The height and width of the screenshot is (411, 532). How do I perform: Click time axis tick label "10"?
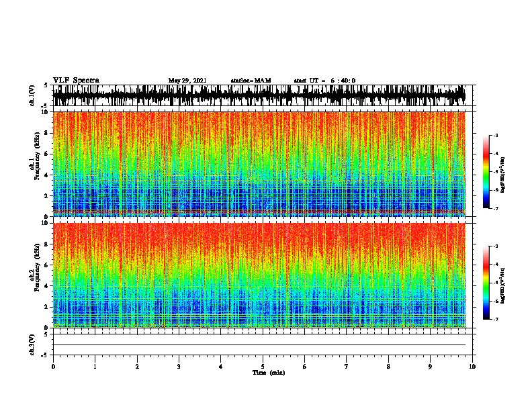472,367
